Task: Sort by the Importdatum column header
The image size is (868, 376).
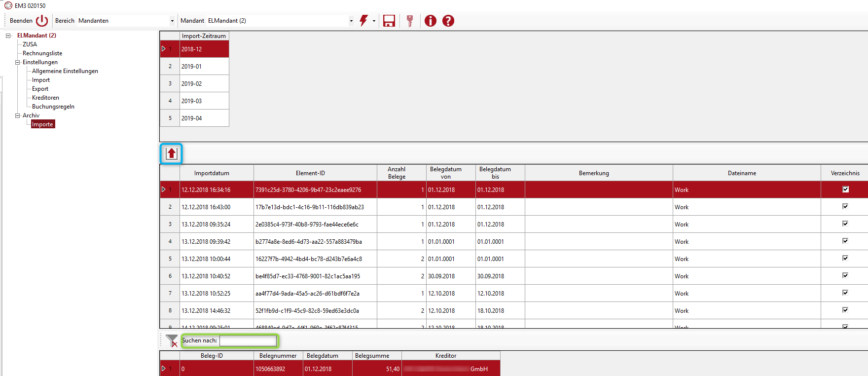Action: click(212, 173)
